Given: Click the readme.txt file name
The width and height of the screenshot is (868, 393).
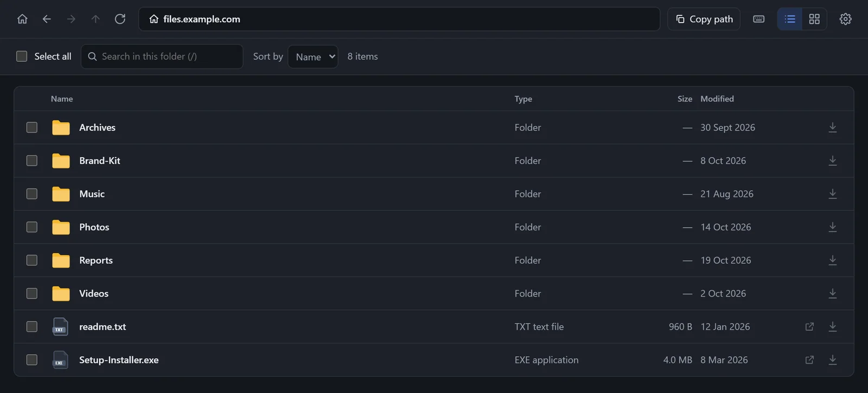Looking at the screenshot, I should (103, 326).
